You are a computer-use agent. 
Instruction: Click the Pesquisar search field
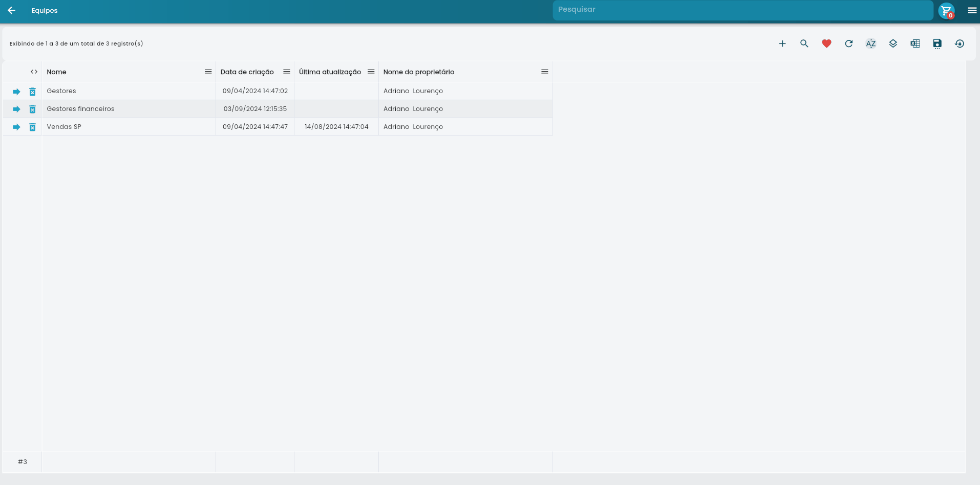click(742, 10)
